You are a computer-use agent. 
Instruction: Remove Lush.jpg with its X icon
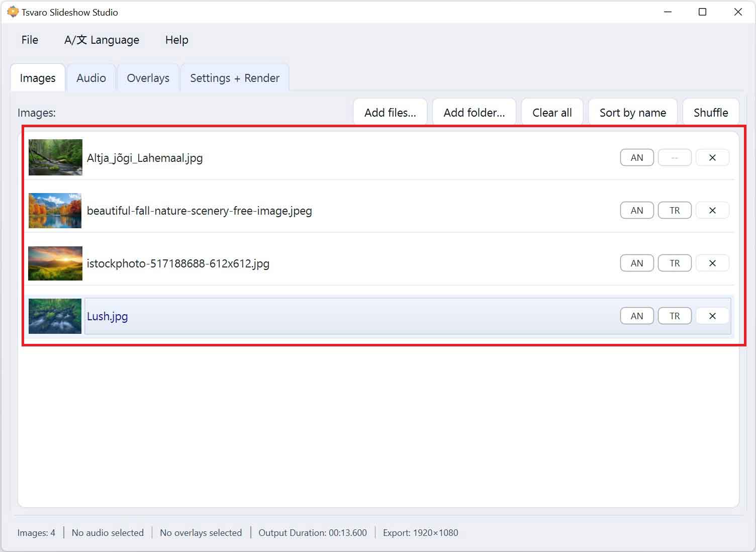pos(712,316)
